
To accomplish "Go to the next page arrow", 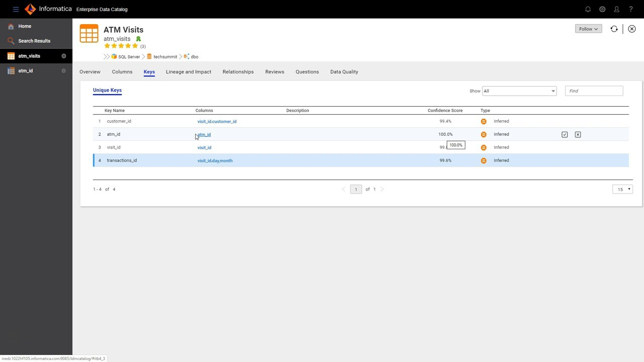I will coord(382,190).
